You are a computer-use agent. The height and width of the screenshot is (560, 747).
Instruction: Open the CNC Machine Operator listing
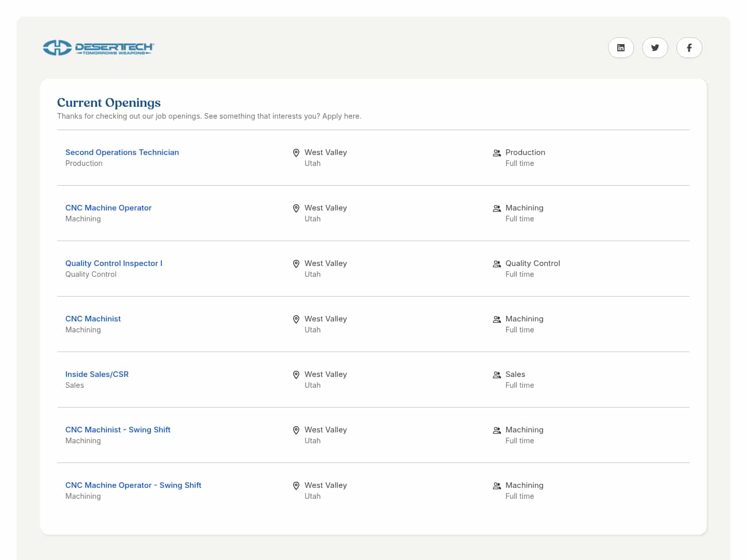[x=108, y=207]
